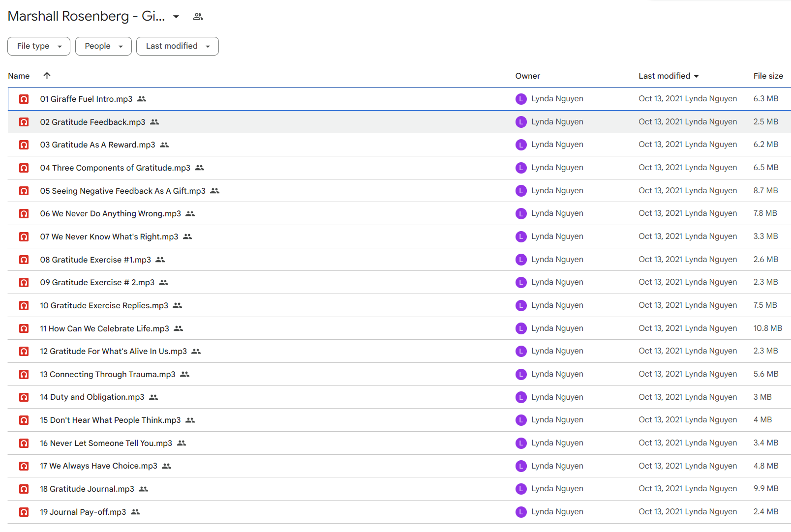Click shared icon next to 10 Gratitude Exercise Replies
This screenshot has height=532, width=791.
178,305
